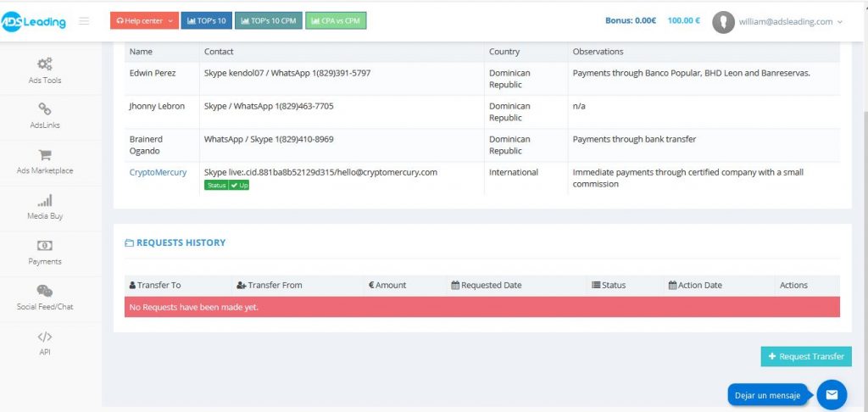This screenshot has width=868, height=412.
Task: Open the CPA vs CPM report
Action: point(336,21)
